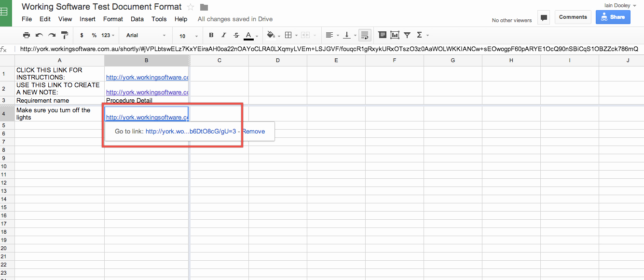The height and width of the screenshot is (280, 644).
Task: Click into the formula bar
Action: [329, 49]
